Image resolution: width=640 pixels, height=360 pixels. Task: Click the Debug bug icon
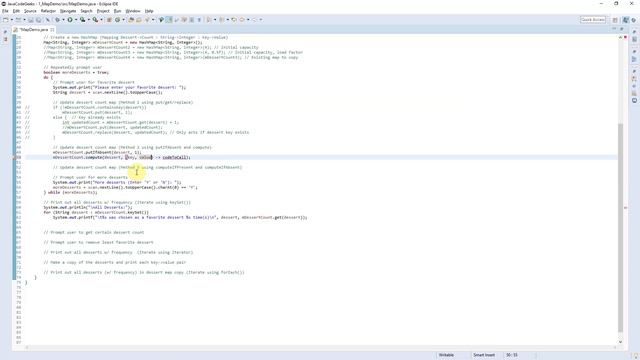tap(57, 20)
